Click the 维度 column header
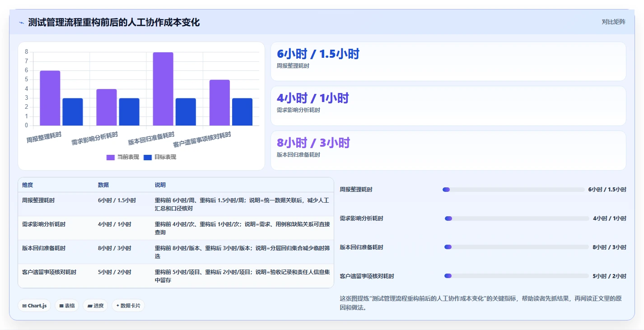644x330 pixels. pyautogui.click(x=28, y=185)
